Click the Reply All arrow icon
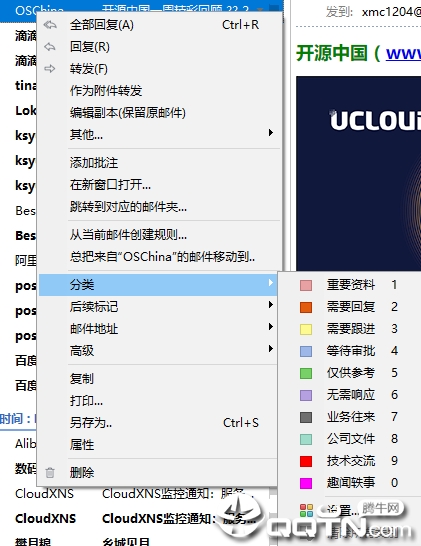Image resolution: width=421 pixels, height=546 pixels. (50, 25)
